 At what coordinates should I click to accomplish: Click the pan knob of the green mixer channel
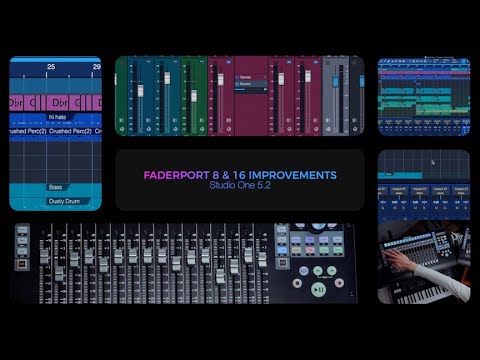202,129
